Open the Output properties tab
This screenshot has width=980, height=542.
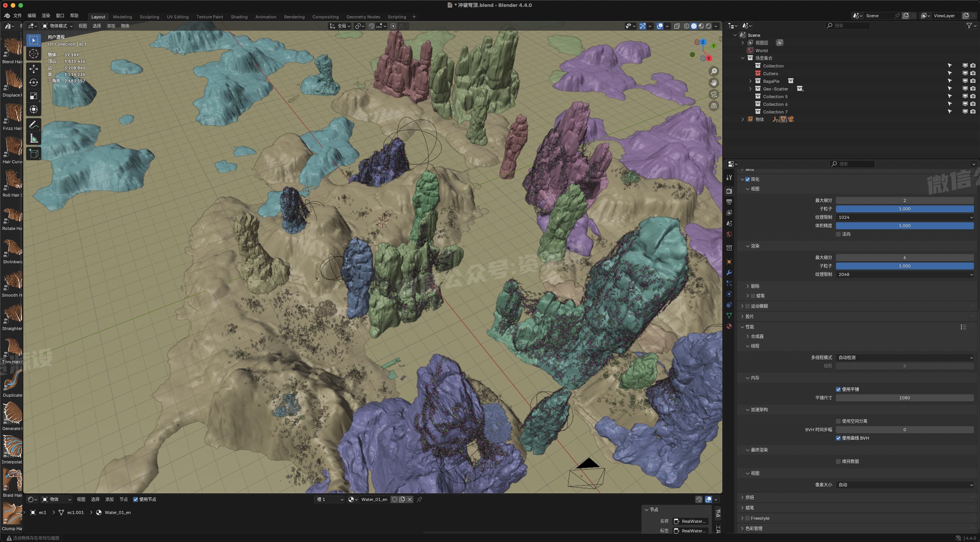(x=729, y=202)
